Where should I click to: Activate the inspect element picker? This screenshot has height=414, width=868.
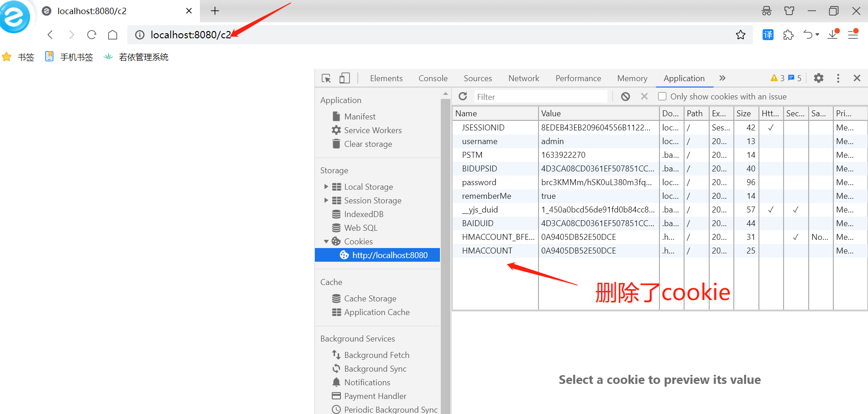coord(326,78)
